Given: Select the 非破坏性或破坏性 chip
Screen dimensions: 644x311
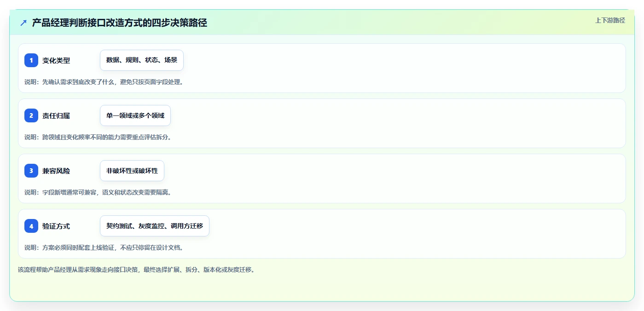Looking at the screenshot, I should pyautogui.click(x=132, y=171).
